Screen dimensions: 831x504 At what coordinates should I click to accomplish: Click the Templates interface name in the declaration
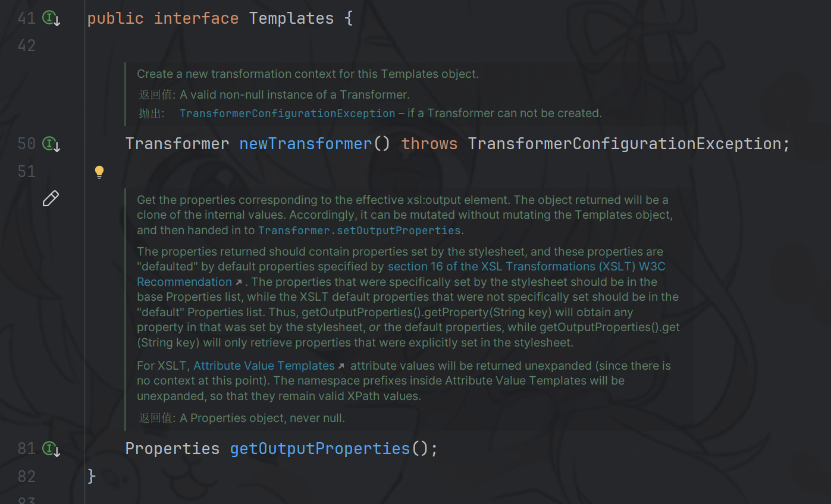click(x=291, y=18)
